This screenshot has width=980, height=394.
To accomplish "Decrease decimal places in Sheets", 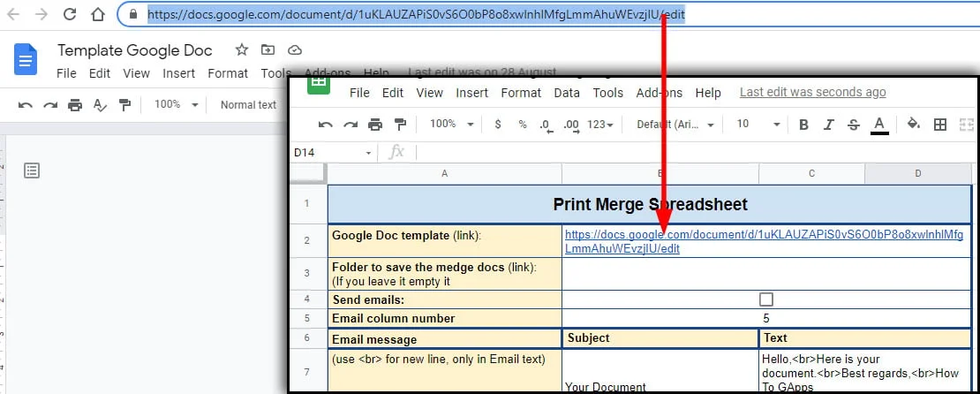I will tap(547, 125).
